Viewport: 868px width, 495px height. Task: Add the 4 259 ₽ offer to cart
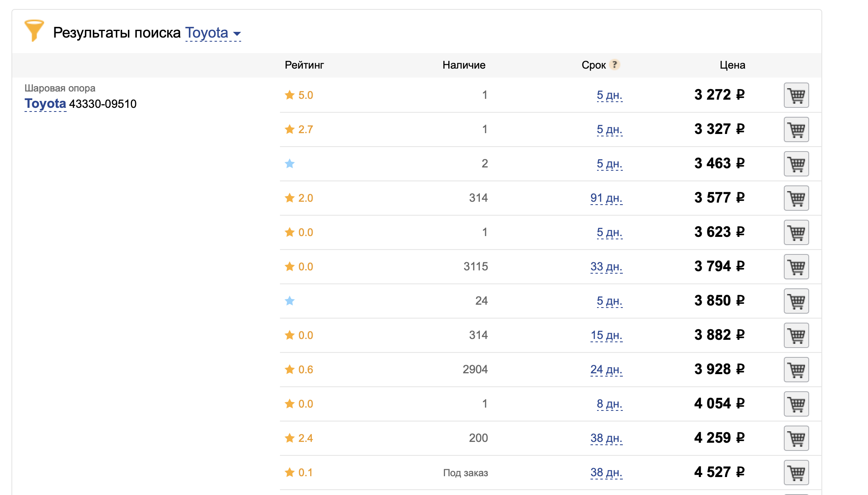(x=796, y=438)
